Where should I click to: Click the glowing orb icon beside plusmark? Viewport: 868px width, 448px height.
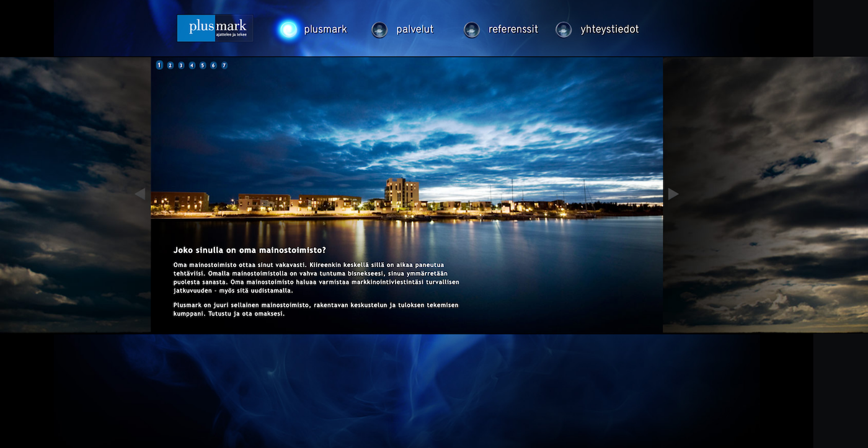288,30
